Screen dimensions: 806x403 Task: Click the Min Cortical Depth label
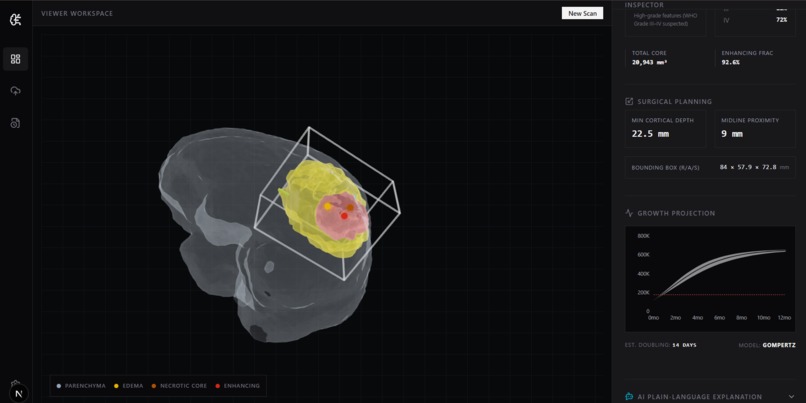click(x=662, y=120)
